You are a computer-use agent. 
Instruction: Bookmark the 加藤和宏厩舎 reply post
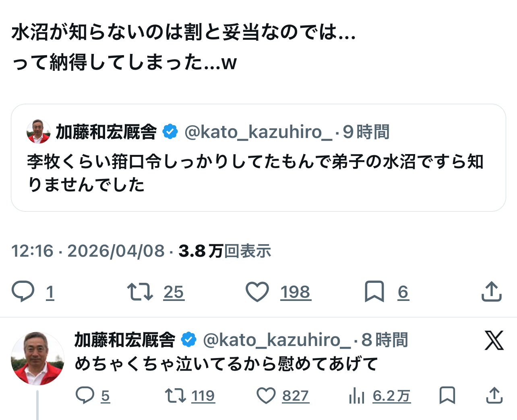tap(447, 395)
